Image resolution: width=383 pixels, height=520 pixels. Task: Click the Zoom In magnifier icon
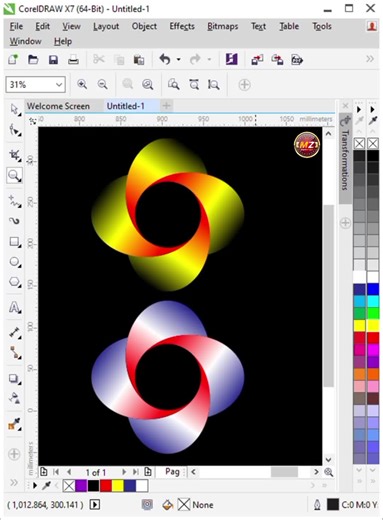pos(82,84)
